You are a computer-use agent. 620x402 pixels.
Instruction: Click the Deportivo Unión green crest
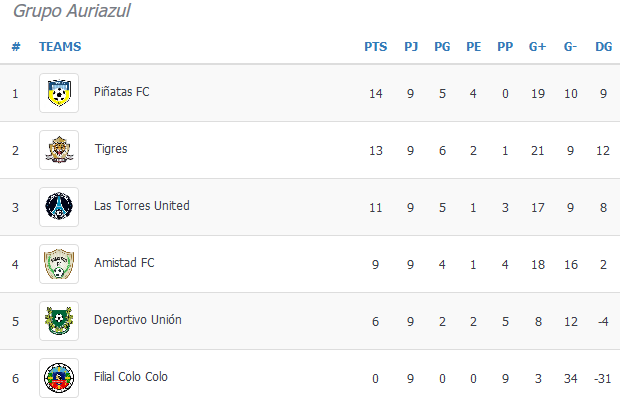(x=59, y=321)
